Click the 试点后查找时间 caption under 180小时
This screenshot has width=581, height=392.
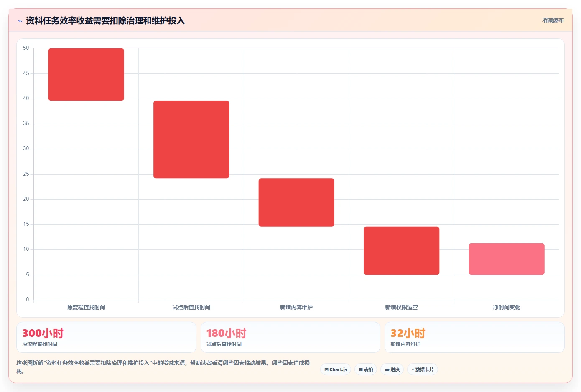(224, 344)
